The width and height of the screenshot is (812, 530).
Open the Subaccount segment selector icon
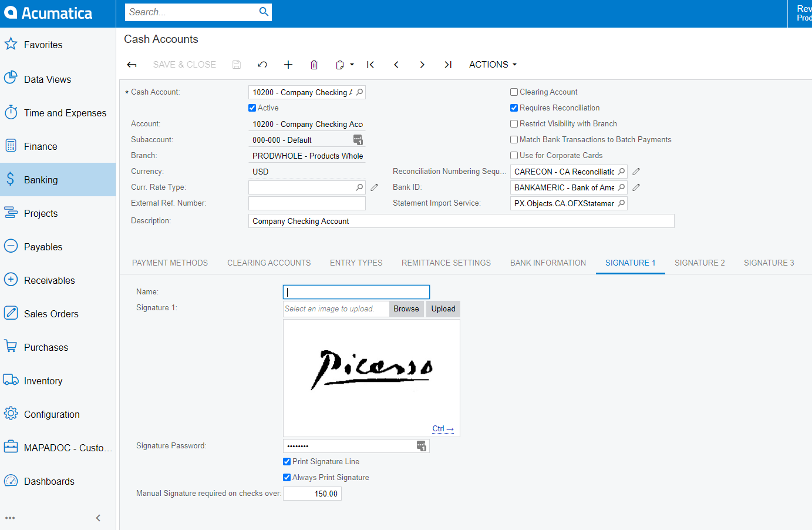(358, 140)
